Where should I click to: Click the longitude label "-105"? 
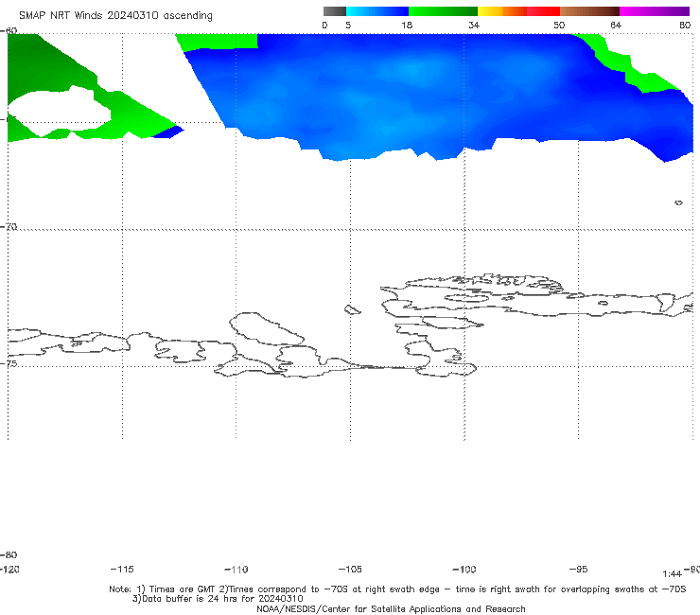click(350, 569)
